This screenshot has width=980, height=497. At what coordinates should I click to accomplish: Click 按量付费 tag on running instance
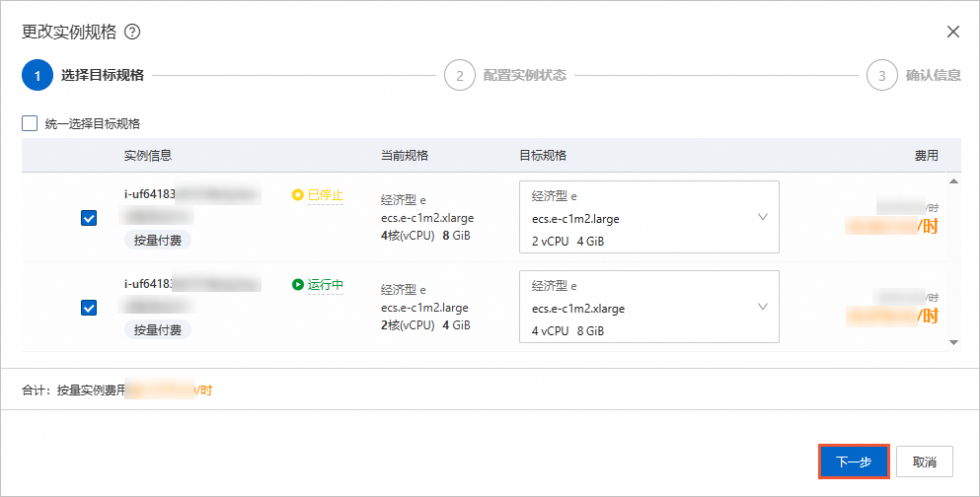click(x=158, y=329)
